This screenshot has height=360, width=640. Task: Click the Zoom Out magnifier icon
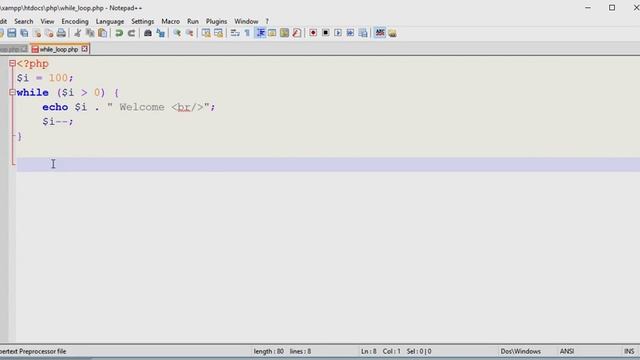tap(189, 33)
